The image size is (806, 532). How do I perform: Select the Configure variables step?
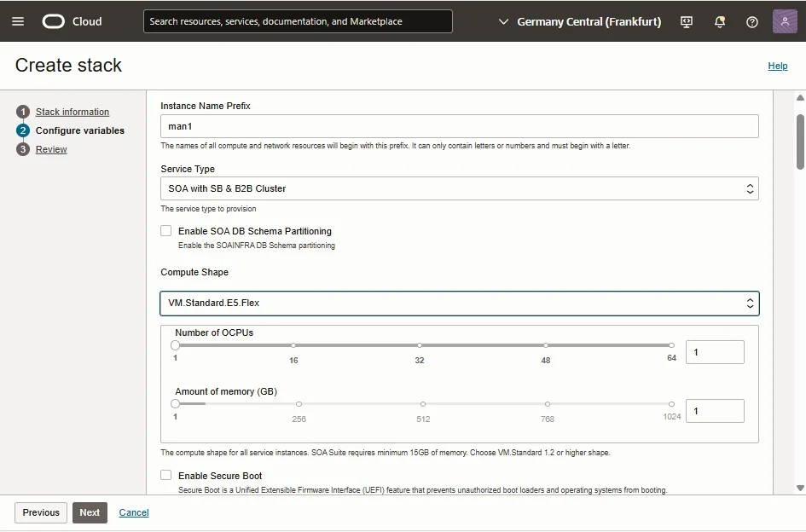(79, 130)
